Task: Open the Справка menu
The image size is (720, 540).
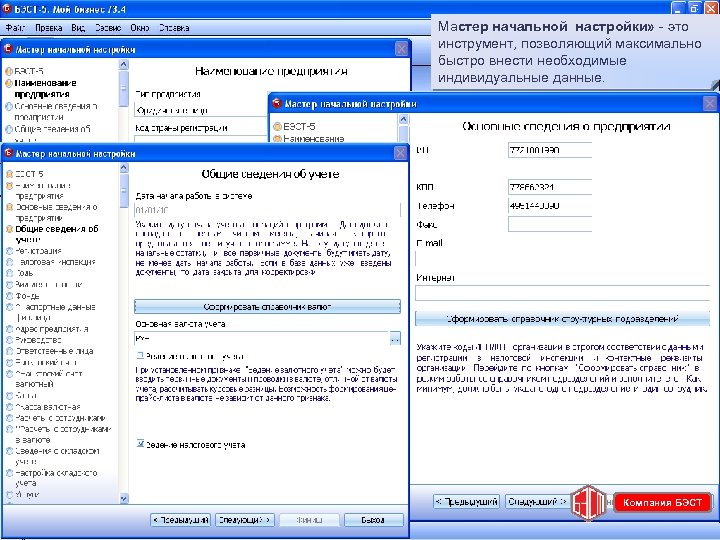Action: 174,28
